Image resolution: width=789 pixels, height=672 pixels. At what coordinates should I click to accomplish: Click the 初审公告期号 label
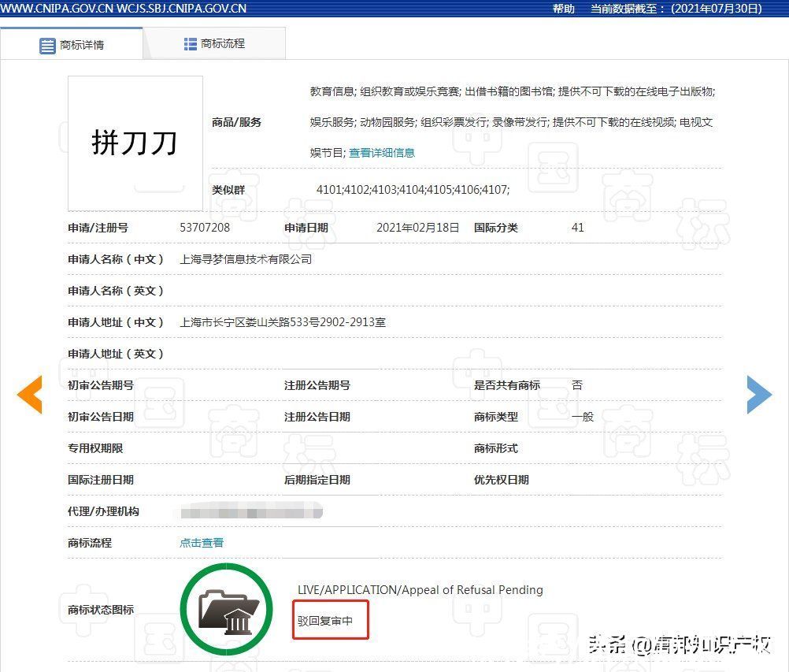tap(101, 385)
